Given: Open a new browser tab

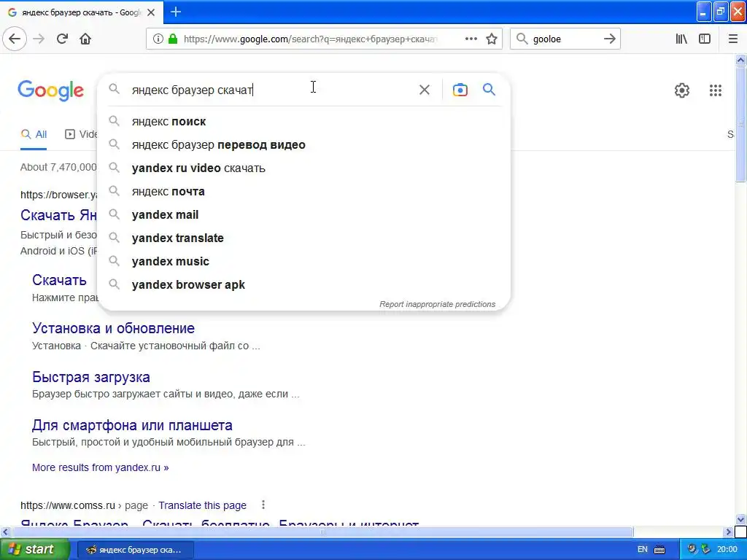Looking at the screenshot, I should [x=176, y=12].
